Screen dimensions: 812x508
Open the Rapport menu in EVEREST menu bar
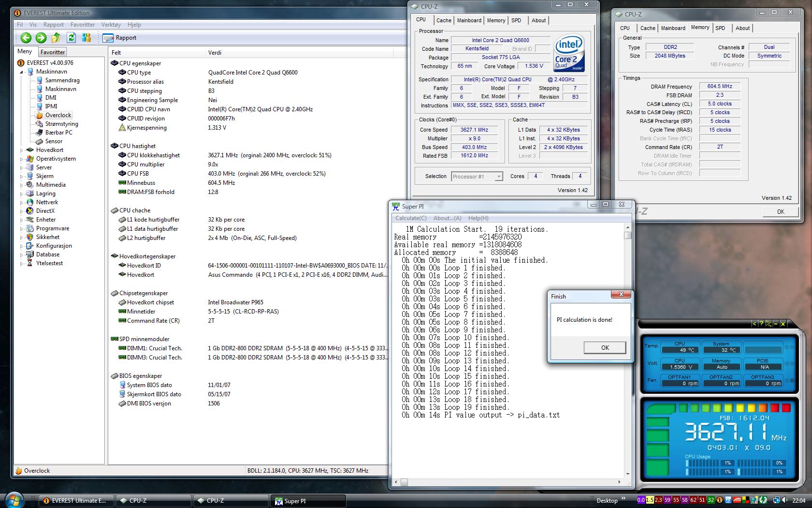pos(54,25)
